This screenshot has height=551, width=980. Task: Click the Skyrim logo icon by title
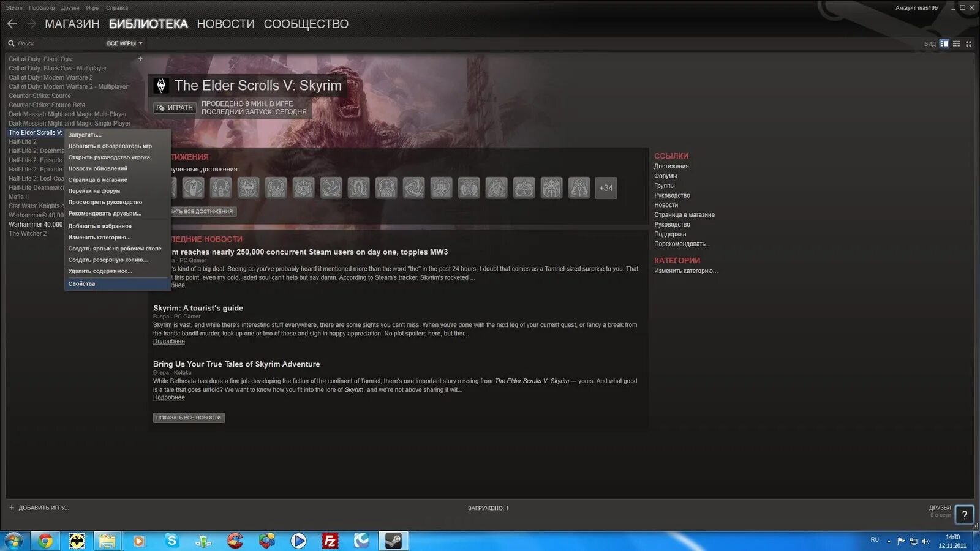[x=161, y=86]
